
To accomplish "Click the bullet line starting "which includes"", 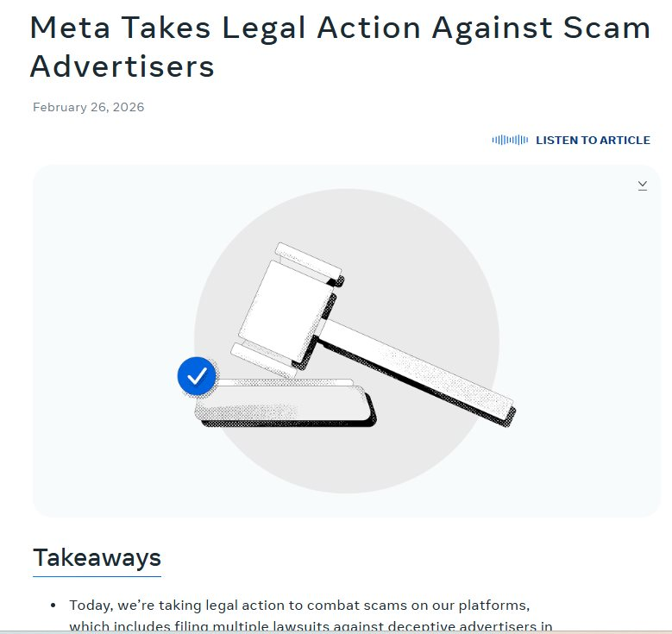I will point(311,626).
